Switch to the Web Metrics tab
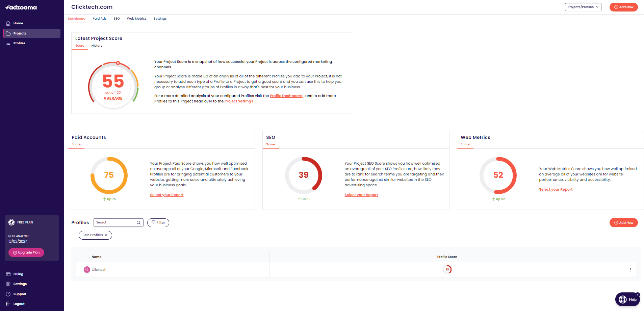Image resolution: width=644 pixels, height=311 pixels. [137, 19]
